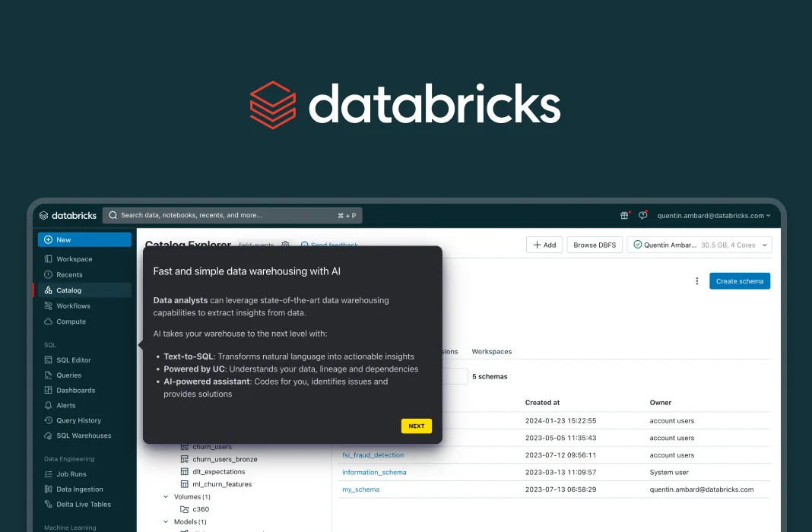Select the c360 volume in the tree
Screen dimensions: 812x532
point(201,509)
